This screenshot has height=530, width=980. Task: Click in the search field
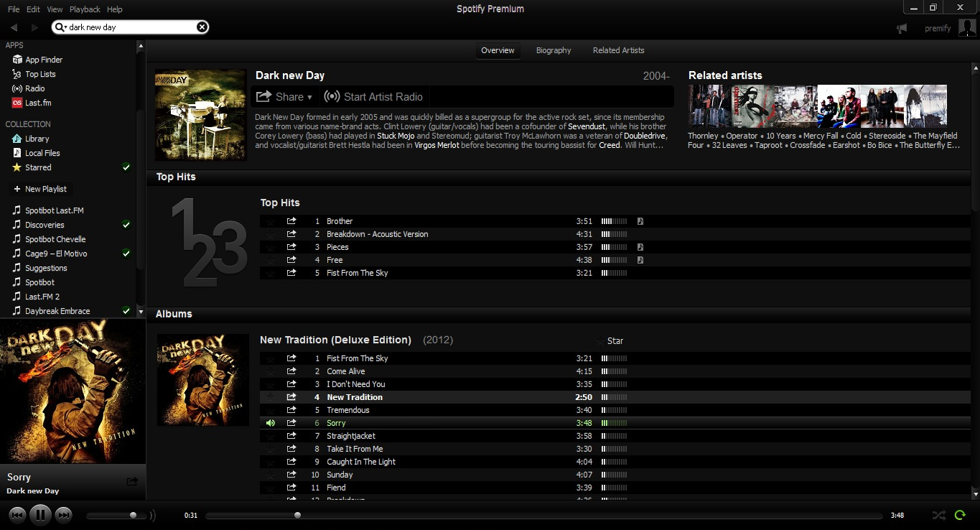[131, 27]
